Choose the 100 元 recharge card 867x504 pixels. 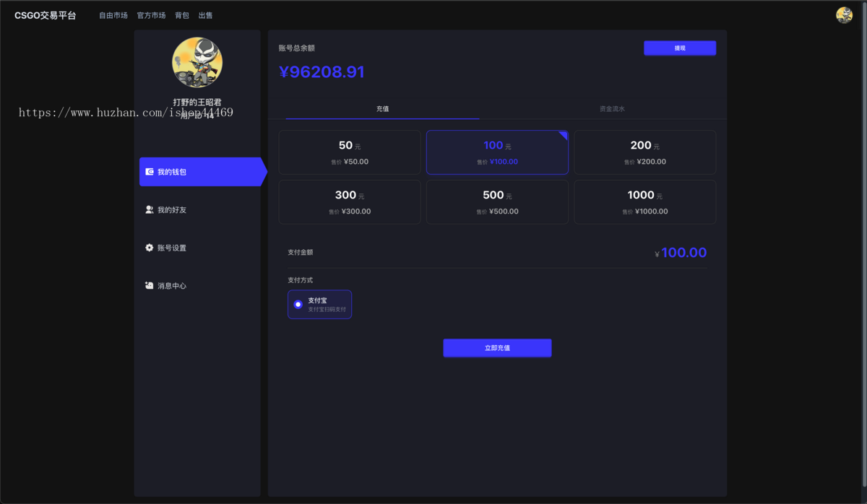click(497, 152)
